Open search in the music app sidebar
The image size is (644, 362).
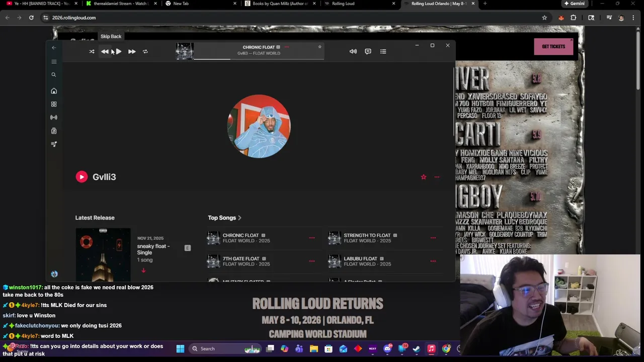(54, 74)
